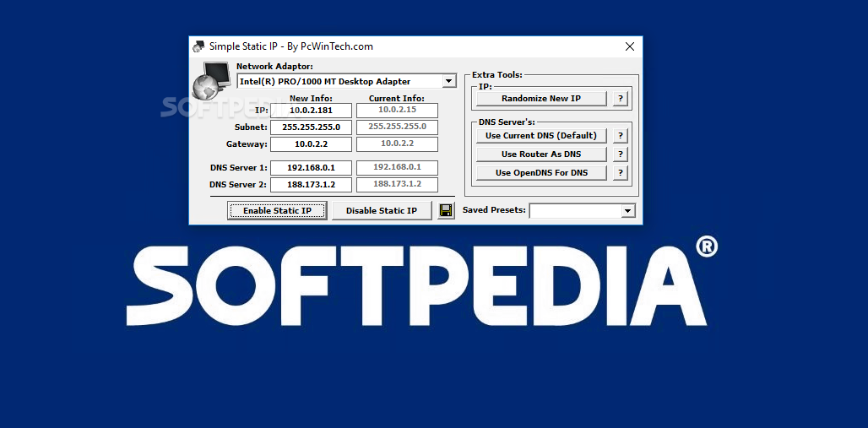Click the Saved Presets label
868x428 pixels.
[x=494, y=210]
